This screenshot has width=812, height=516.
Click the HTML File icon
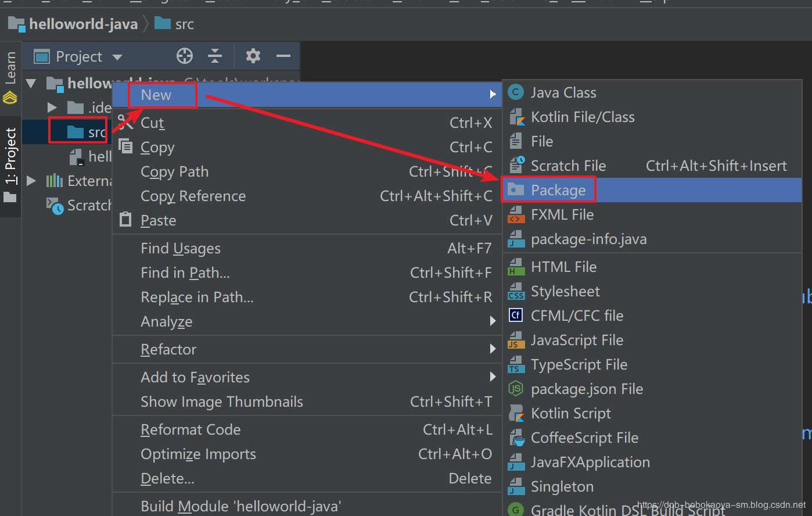coord(516,267)
